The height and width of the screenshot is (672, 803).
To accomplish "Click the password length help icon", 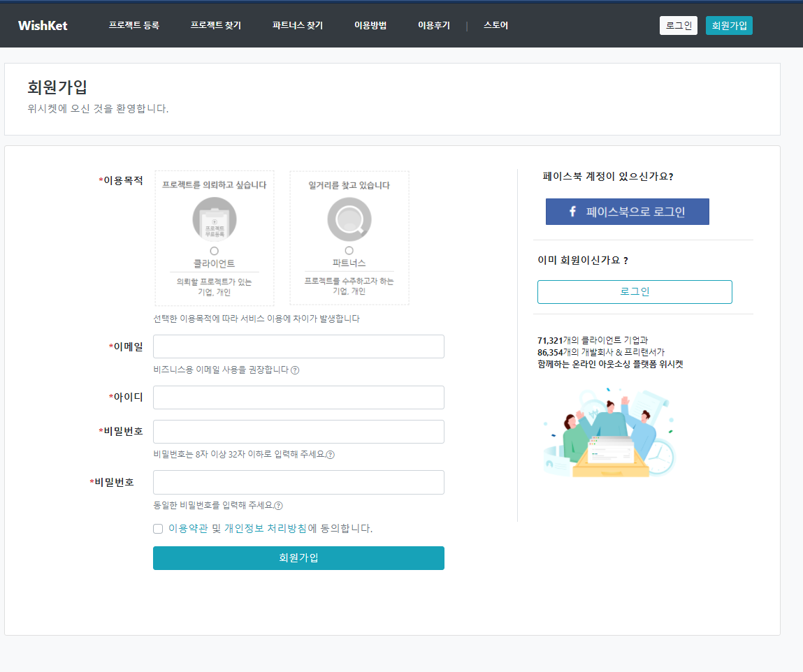I will 331,455.
